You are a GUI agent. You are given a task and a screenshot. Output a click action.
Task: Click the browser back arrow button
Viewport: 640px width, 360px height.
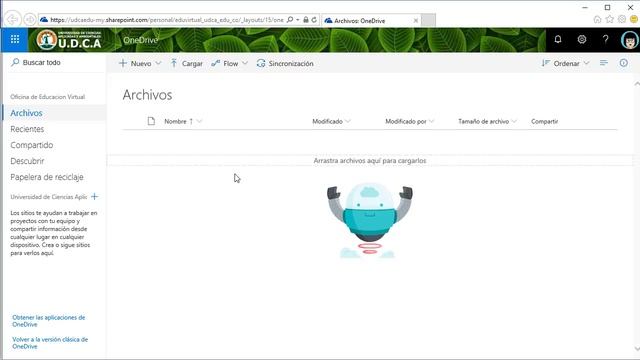click(x=12, y=19)
